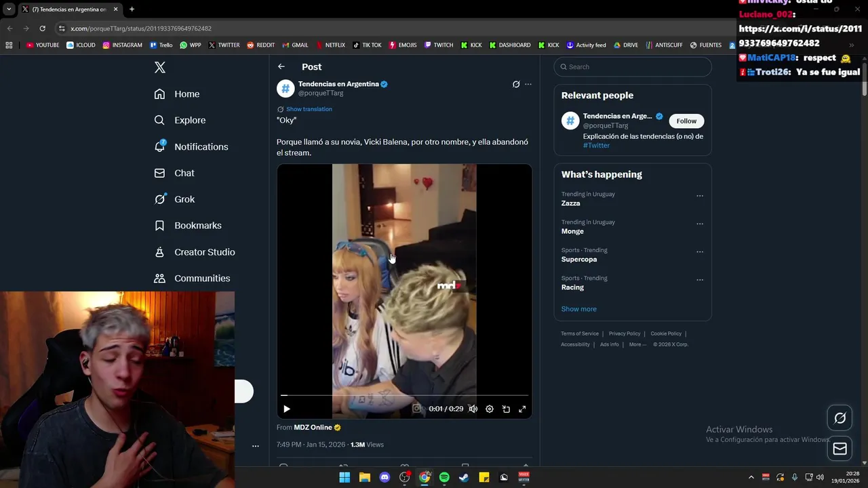This screenshot has height=488, width=868.
Task: Click the Grok icon on the post header
Action: click(516, 84)
